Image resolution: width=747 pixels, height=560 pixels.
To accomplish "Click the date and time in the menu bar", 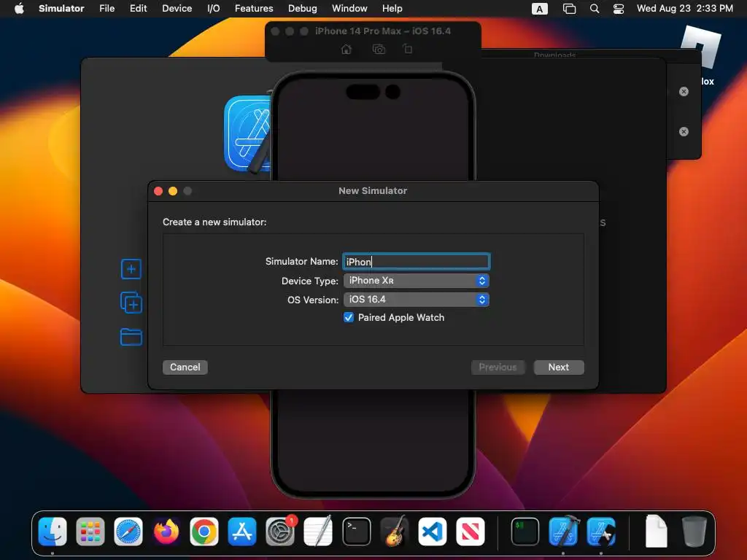I will tap(684, 8).
